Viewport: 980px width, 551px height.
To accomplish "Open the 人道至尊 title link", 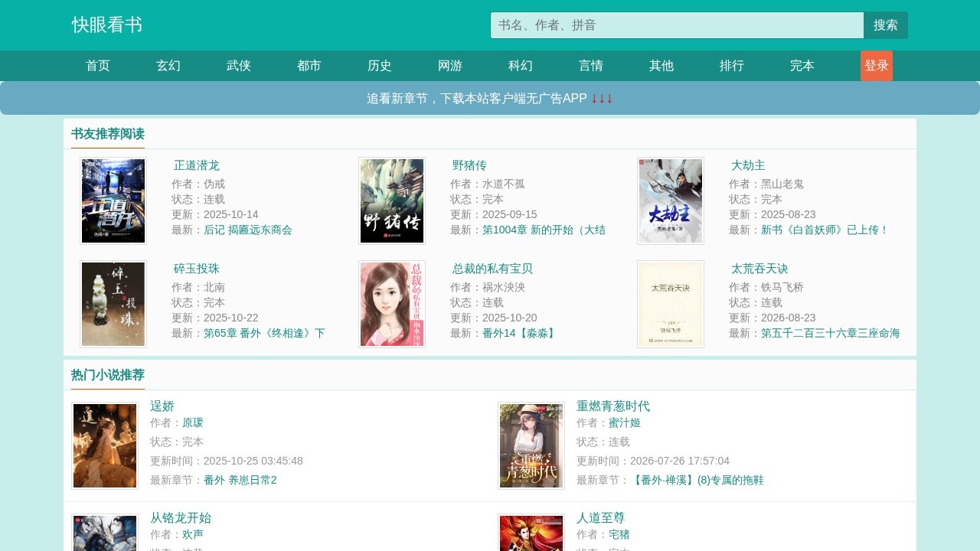I will (x=601, y=518).
